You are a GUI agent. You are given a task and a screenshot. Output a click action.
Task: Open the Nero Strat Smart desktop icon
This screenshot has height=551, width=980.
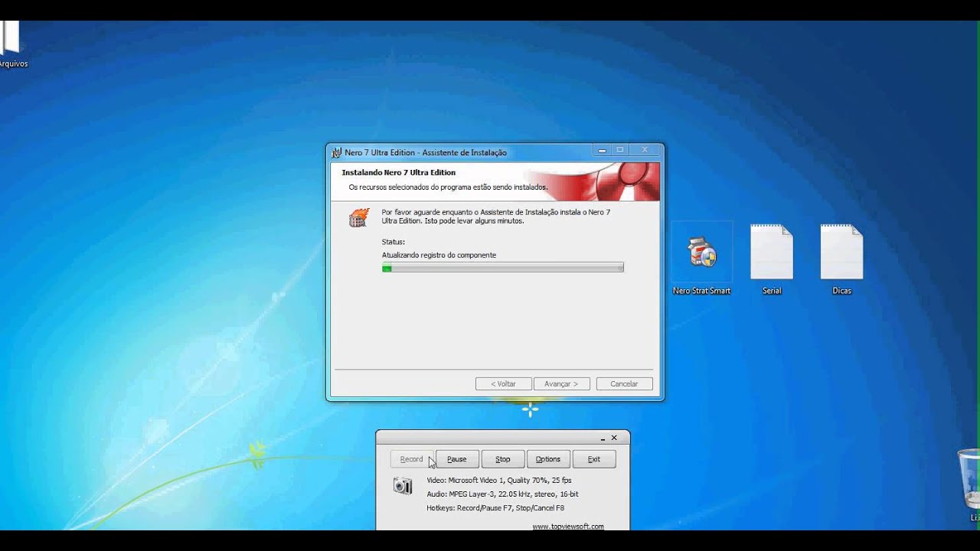point(701,259)
